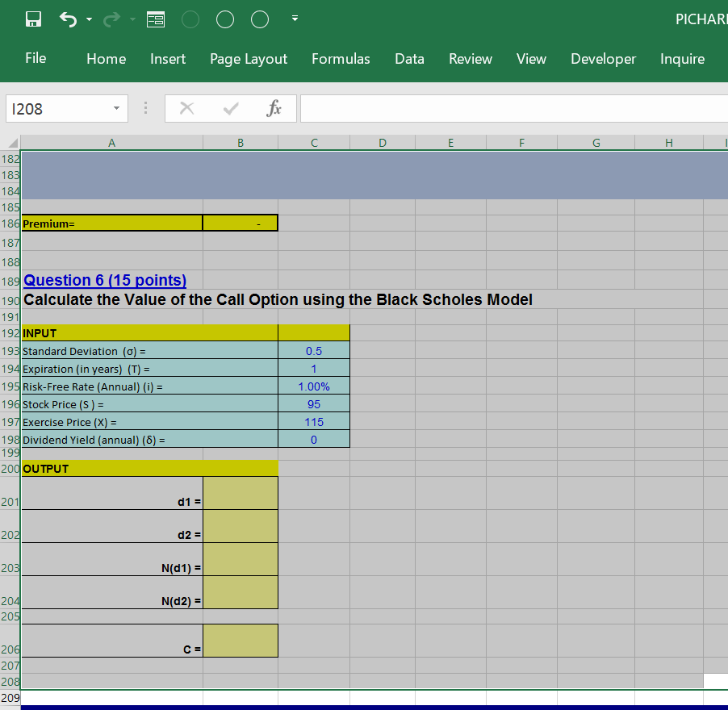This screenshot has width=728, height=710.
Task: Open the Inquire ribbon tab
Action: (x=682, y=58)
